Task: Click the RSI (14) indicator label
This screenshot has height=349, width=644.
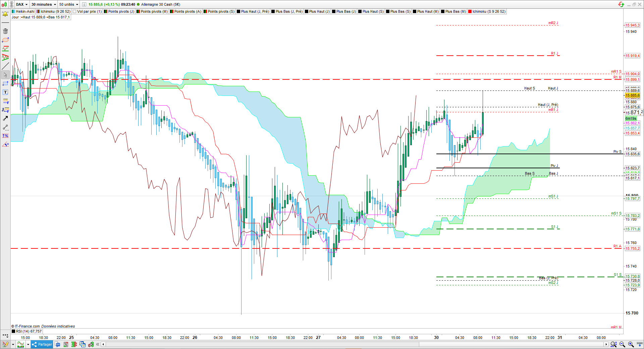Action: point(29,331)
